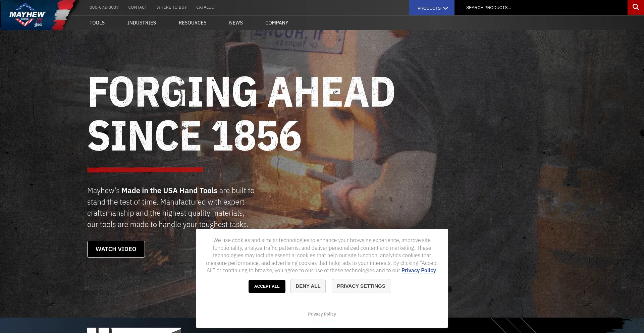Screen dimensions: 644x333
Task: Click into the Search Products field
Action: point(541,8)
